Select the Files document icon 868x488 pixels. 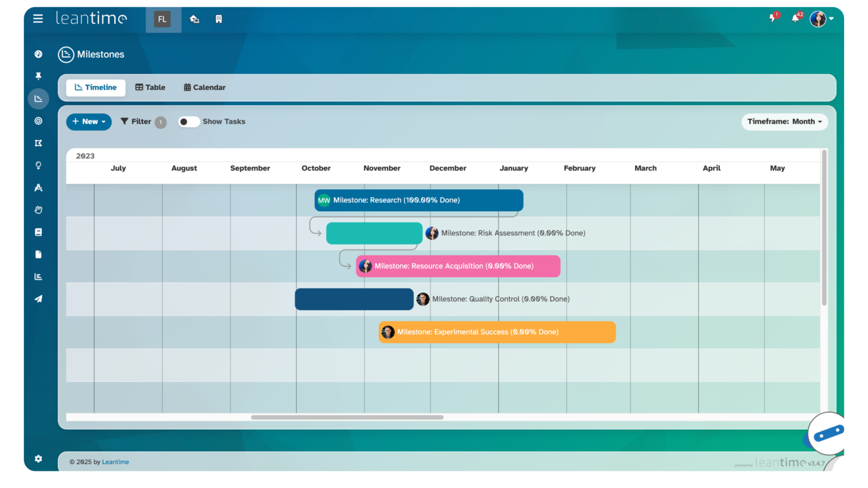38,254
